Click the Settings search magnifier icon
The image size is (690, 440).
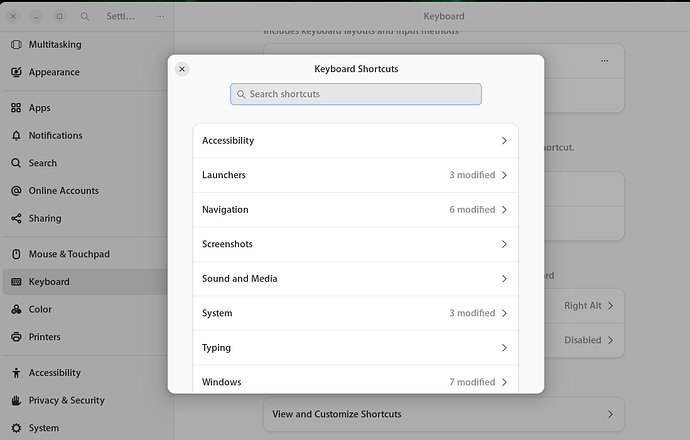[x=85, y=17]
